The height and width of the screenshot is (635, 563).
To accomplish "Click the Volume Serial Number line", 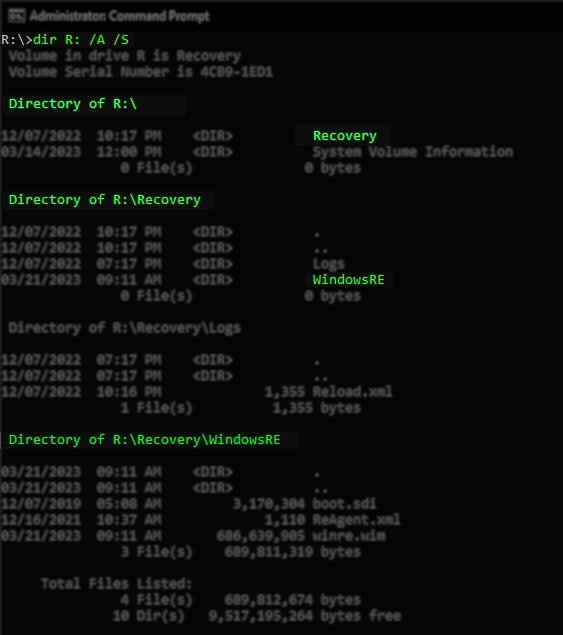I will coord(141,72).
